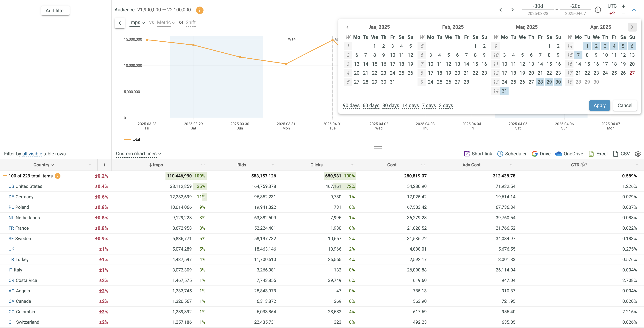The image size is (644, 328).
Task: Open Custom chart lines dropdown
Action: point(138,154)
